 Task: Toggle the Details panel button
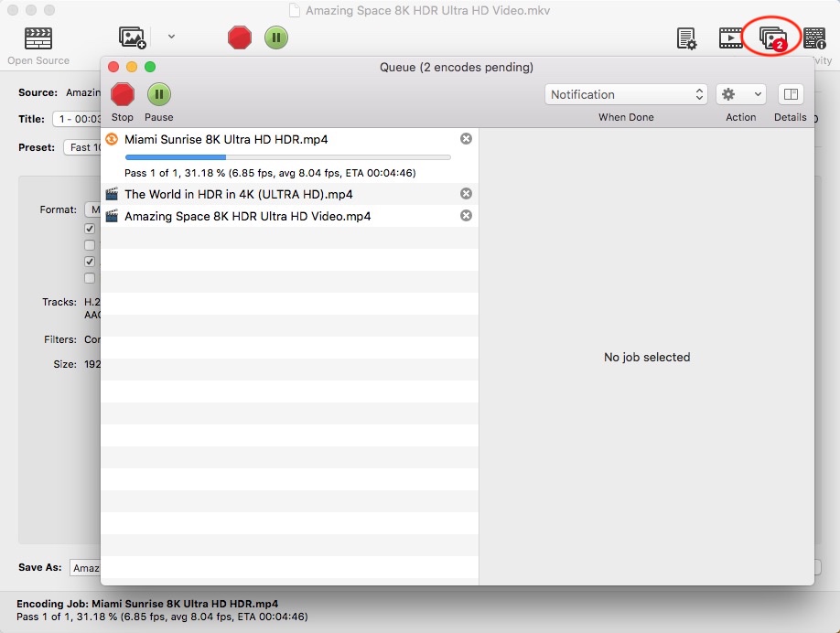click(x=790, y=94)
